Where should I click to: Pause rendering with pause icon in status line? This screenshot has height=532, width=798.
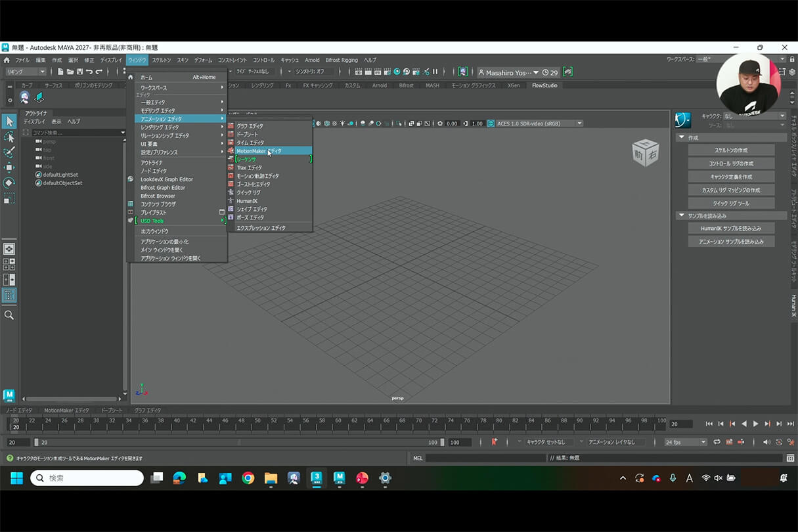coord(435,72)
